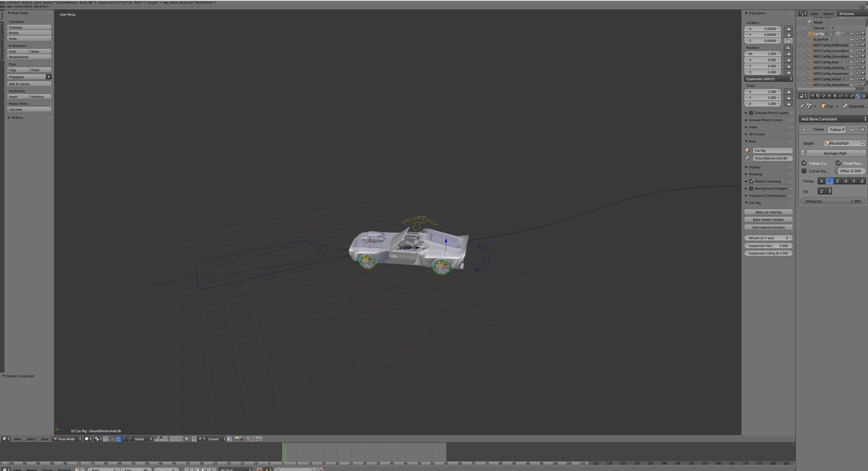
Task: Toggle Follow Curve checkbox
Action: tap(804, 163)
